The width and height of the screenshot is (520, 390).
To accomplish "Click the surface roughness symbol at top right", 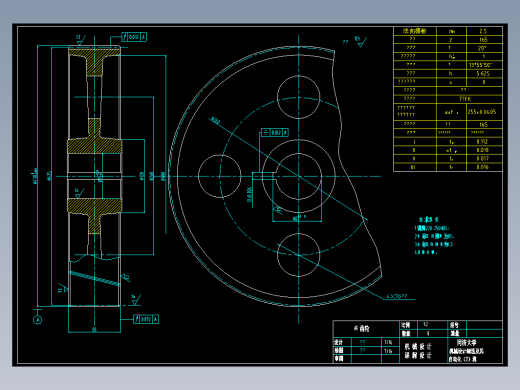I will coord(360,42).
